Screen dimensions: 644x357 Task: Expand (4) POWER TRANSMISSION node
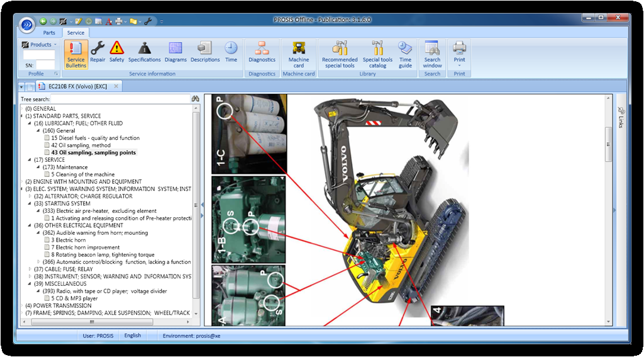[x=22, y=306]
